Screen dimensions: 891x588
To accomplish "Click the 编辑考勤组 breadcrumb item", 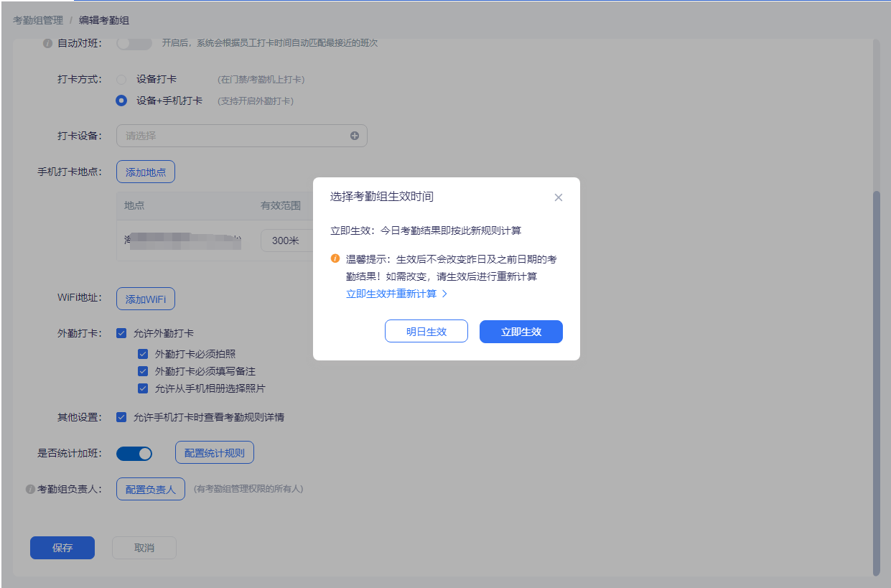I will 103,20.
